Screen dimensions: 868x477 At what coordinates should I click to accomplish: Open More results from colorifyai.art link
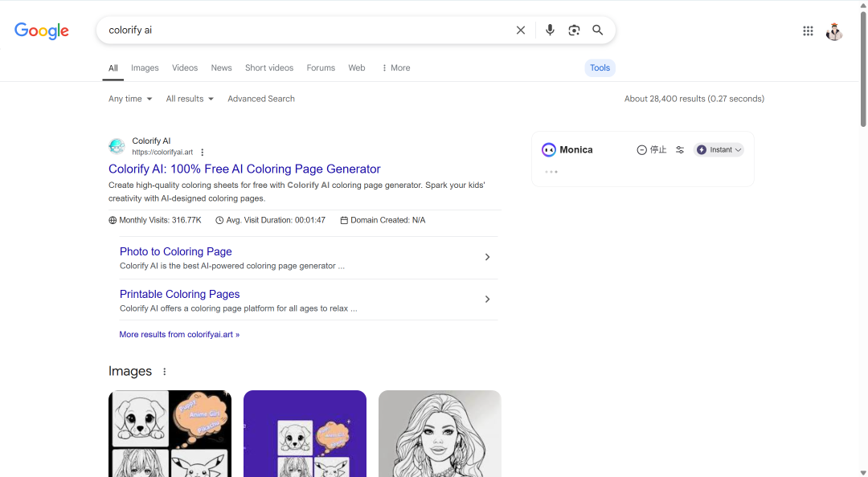[x=179, y=334]
